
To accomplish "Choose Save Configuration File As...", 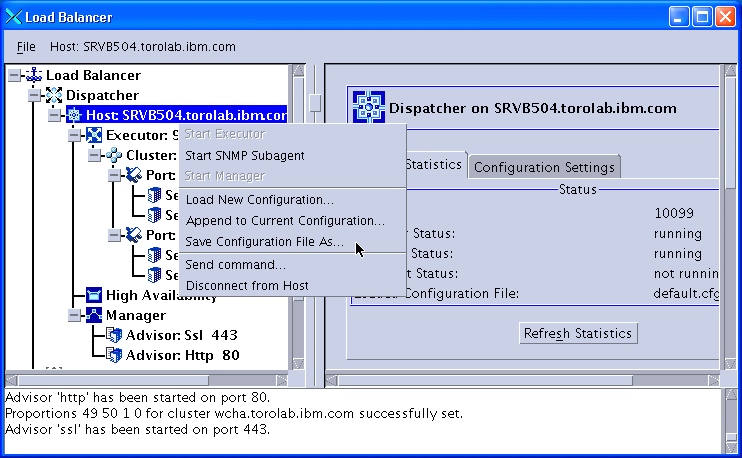I will coord(292,242).
